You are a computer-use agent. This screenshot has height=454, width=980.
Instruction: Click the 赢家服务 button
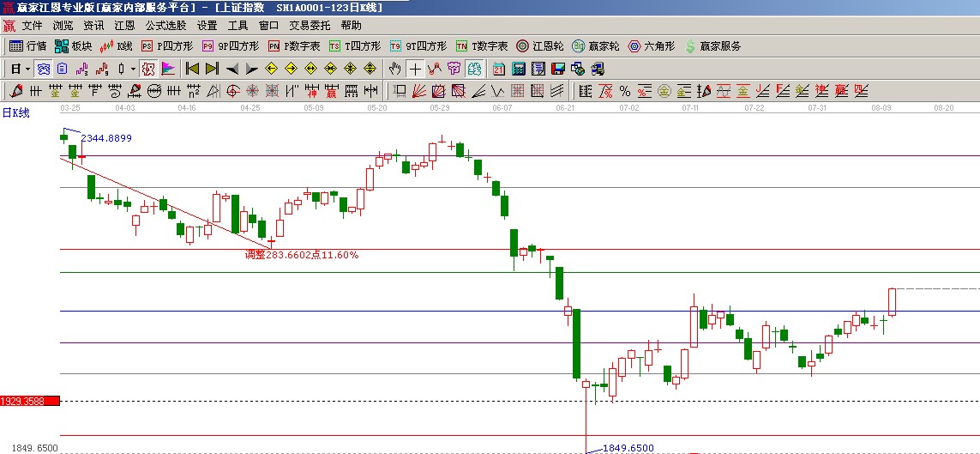point(712,46)
